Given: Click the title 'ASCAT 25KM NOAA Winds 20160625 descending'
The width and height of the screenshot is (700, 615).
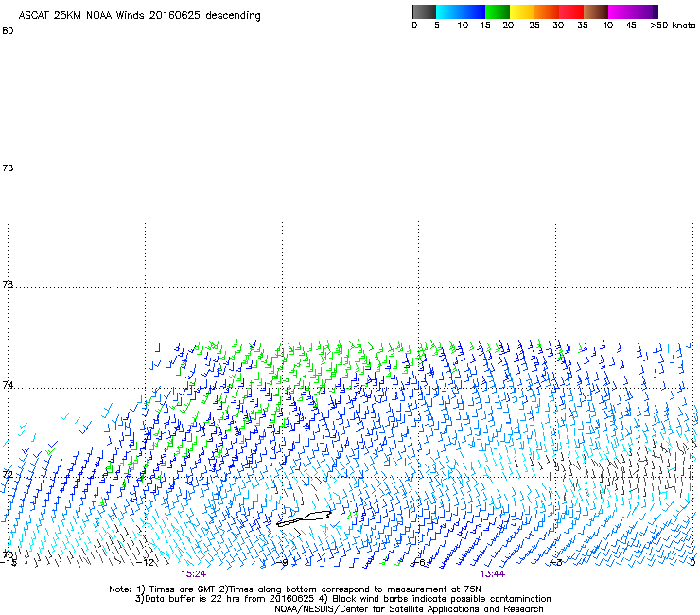Looking at the screenshot, I should 139,16.
